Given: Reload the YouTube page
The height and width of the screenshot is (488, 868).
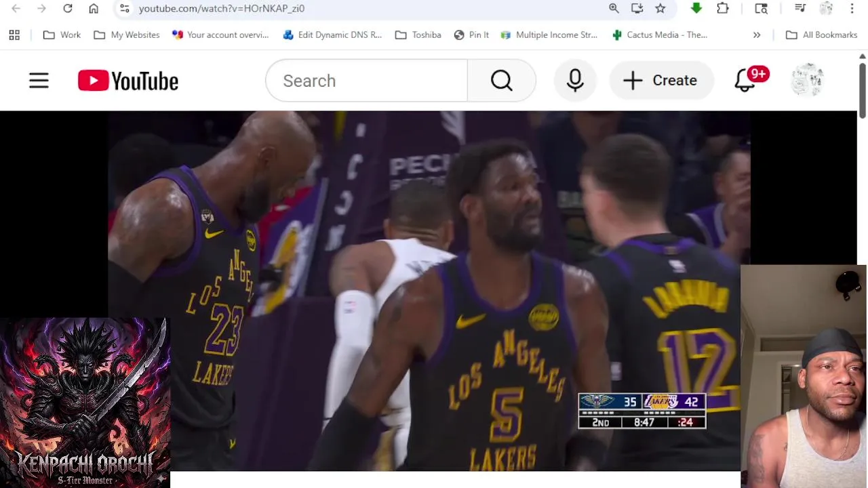Looking at the screenshot, I should (68, 9).
